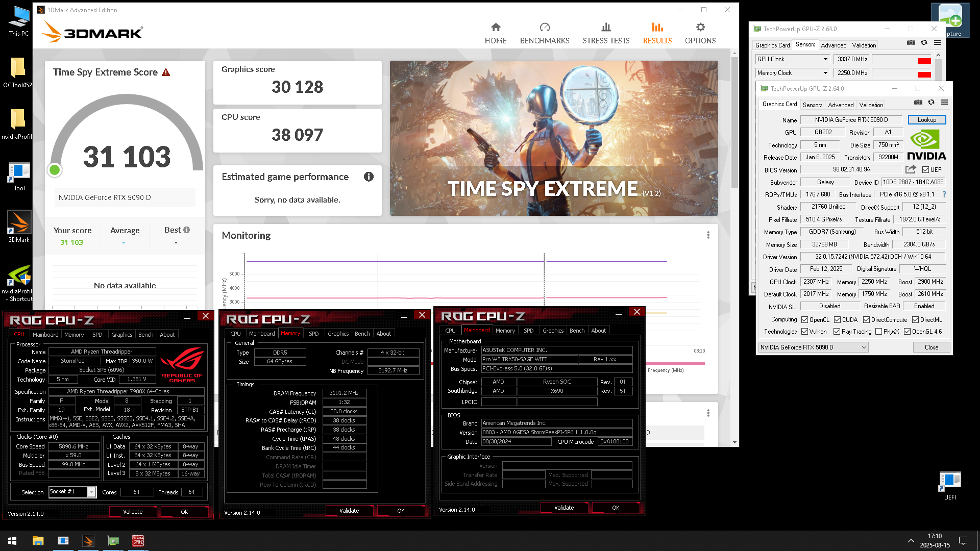Click the ROG CPU-Z taskbar icon
The image size is (980, 551).
point(138,541)
